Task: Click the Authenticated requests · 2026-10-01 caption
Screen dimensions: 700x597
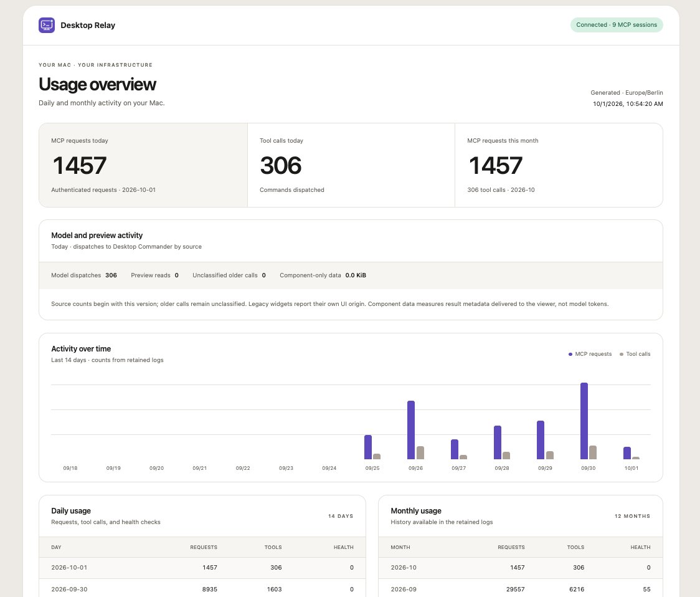Action: tap(103, 190)
